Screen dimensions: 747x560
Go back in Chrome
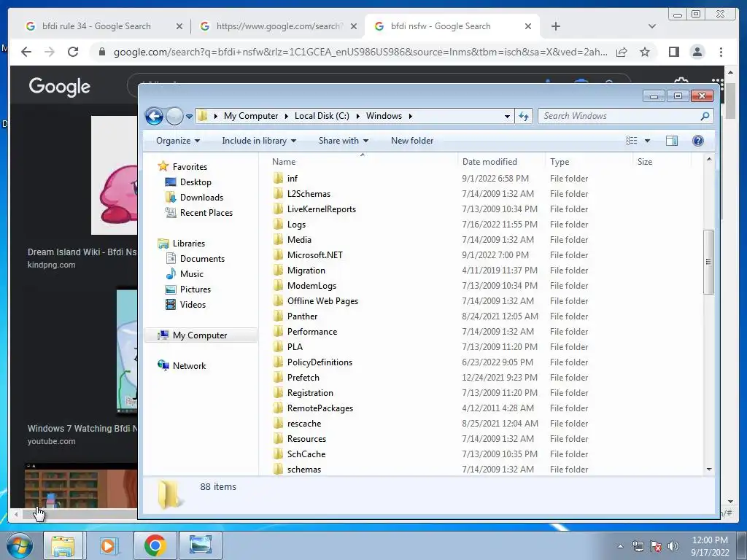click(26, 52)
